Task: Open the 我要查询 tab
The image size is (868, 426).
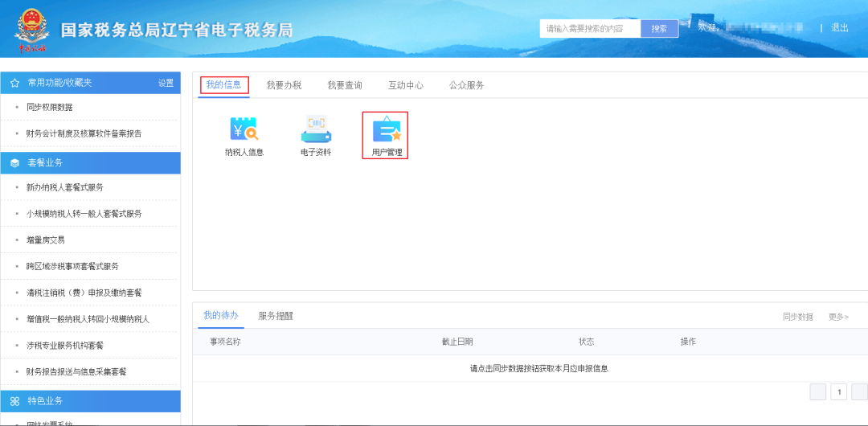Action: (x=345, y=85)
